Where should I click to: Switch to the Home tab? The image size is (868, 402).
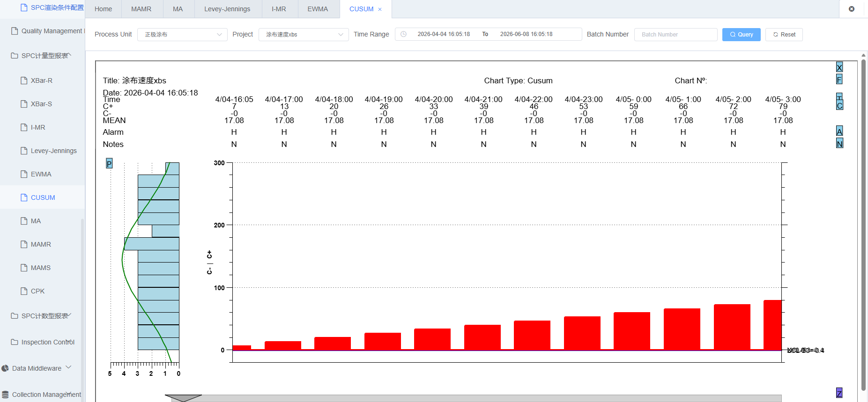pyautogui.click(x=103, y=9)
